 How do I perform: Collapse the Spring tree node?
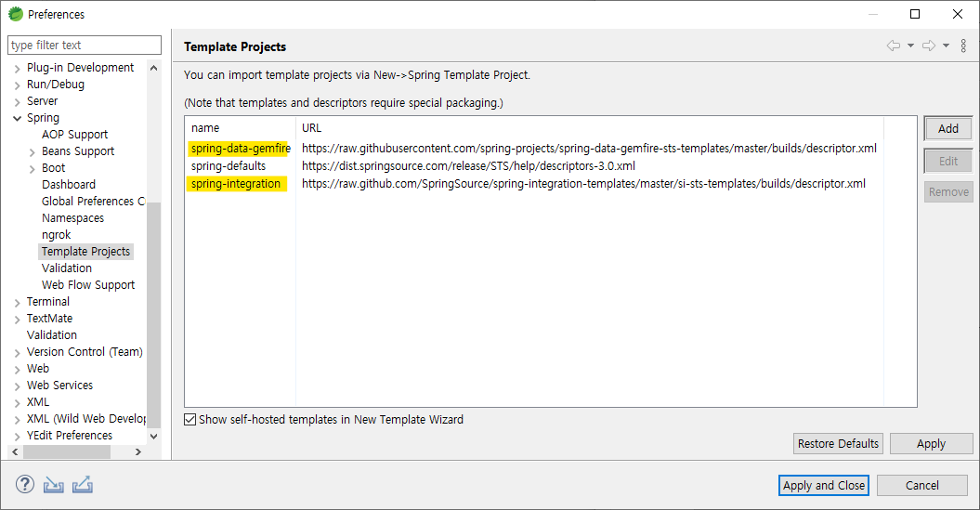pos(17,118)
